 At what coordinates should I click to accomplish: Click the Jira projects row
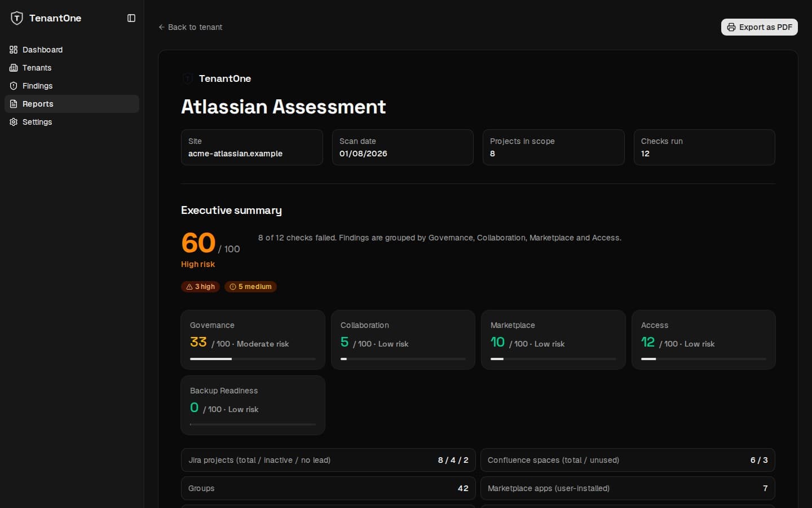(328, 460)
